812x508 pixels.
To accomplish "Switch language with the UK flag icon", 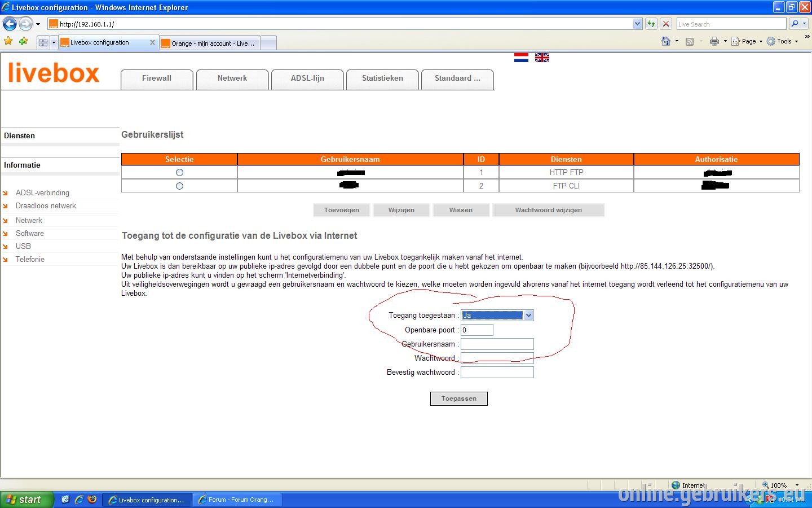I will tap(542, 58).
